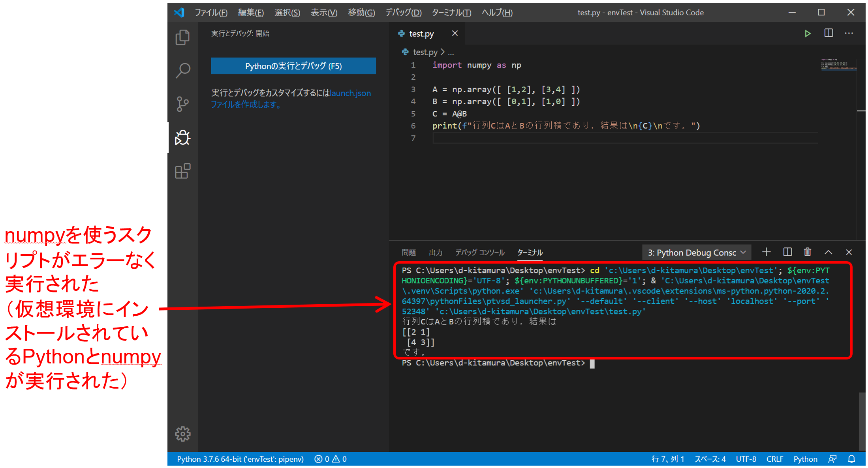Image resolution: width=868 pixels, height=468 pixels.
Task: Open feedback icon in status bar
Action: coord(832,459)
